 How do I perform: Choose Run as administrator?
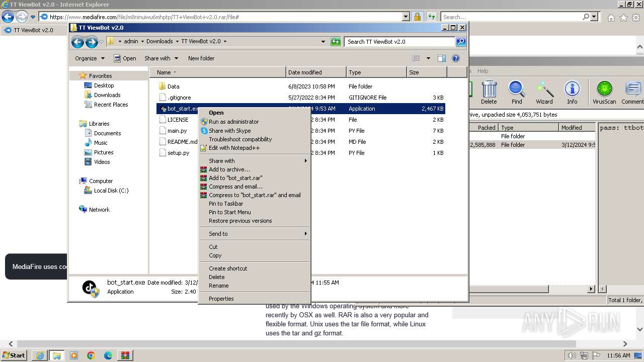[254, 122]
